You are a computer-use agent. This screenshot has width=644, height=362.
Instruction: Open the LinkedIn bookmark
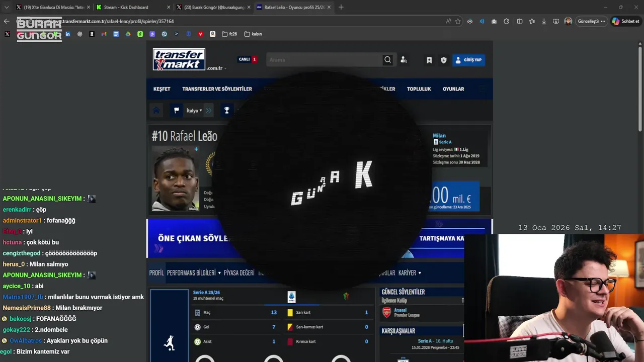pos(67,34)
